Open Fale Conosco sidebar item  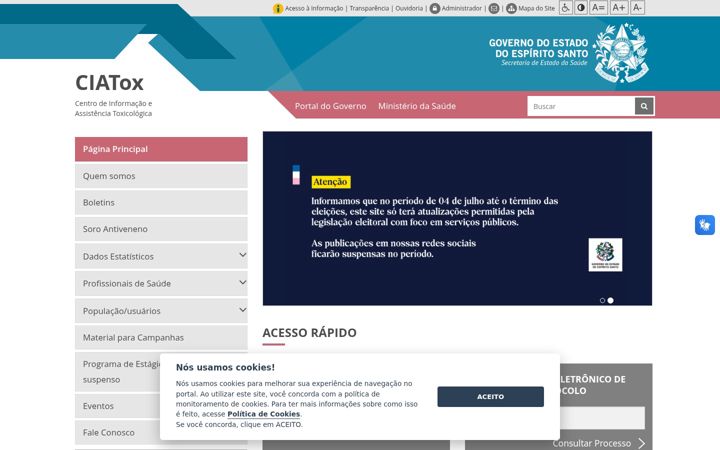coord(118,433)
